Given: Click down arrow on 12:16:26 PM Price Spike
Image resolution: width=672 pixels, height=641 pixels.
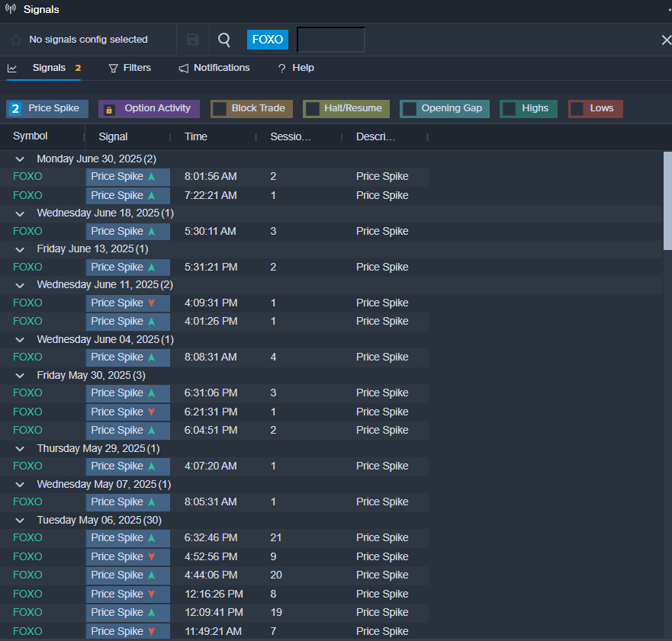Looking at the screenshot, I should (x=151, y=594).
